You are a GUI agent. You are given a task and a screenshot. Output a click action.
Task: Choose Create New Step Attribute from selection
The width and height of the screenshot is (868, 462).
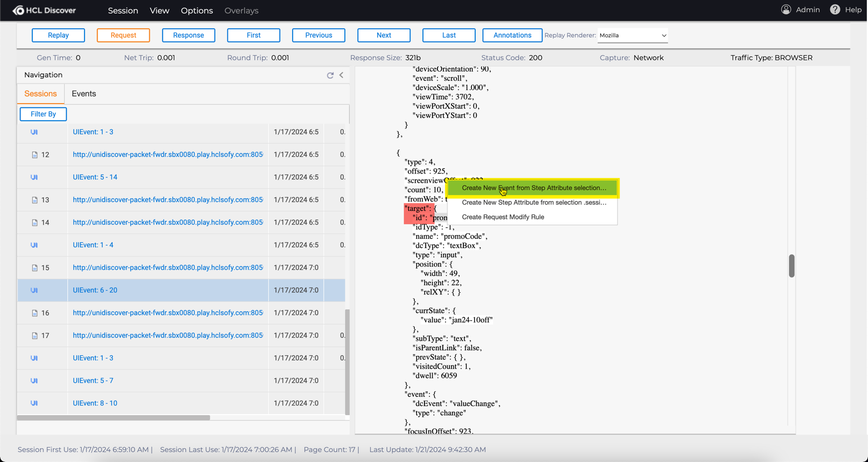tap(533, 203)
